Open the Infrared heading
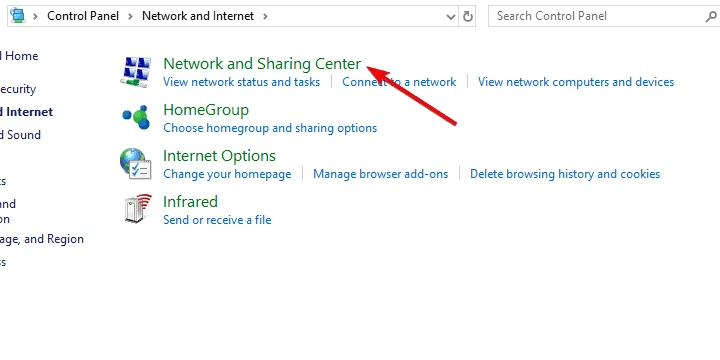This screenshot has width=720, height=360. point(191,202)
